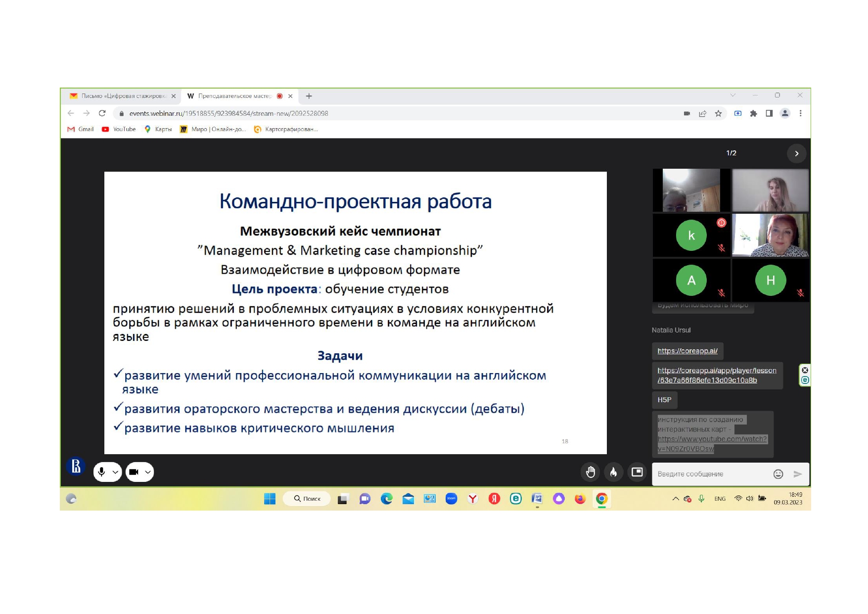This screenshot has width=868, height=614.
Task: Bookmark this page with the star icon
Action: point(718,113)
